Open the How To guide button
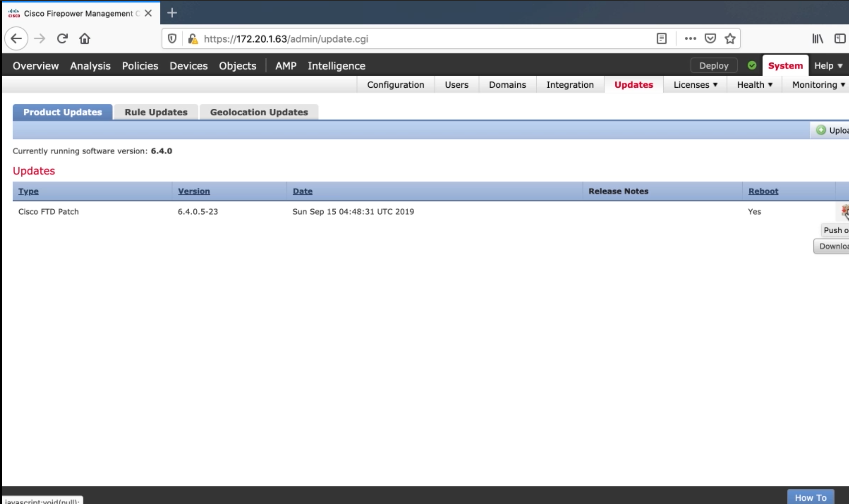 tap(811, 497)
